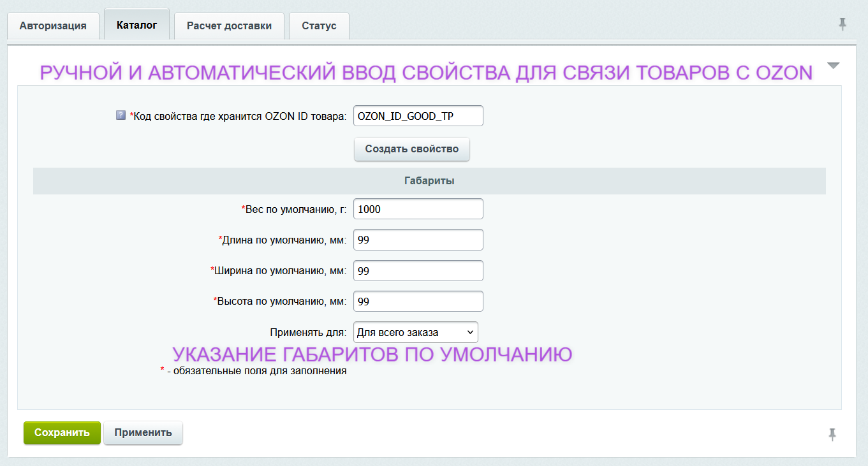Click the Высота по умолчанию field
Viewport: 868px width, 466px height.
(x=418, y=302)
